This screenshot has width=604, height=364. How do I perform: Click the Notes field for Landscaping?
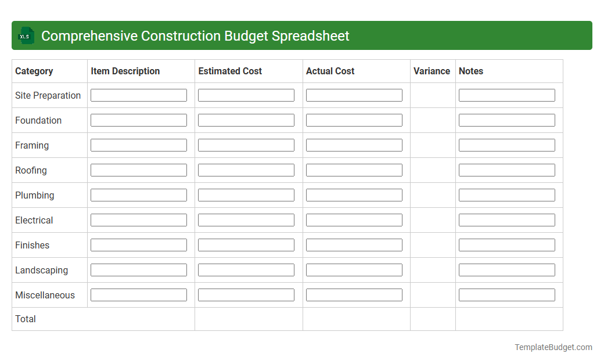tap(507, 269)
